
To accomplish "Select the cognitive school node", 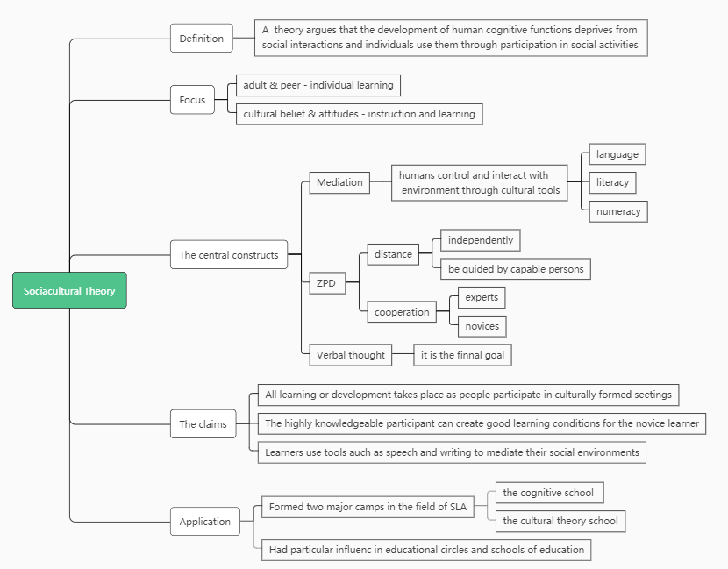I will coord(549,493).
